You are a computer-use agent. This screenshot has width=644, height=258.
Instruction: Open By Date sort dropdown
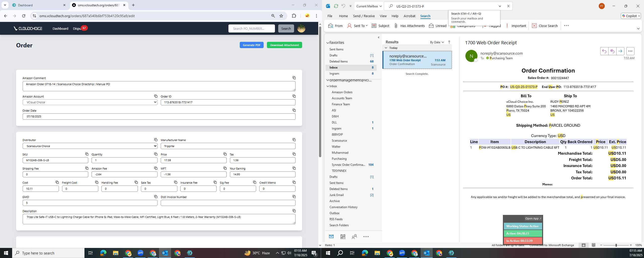tap(437, 42)
